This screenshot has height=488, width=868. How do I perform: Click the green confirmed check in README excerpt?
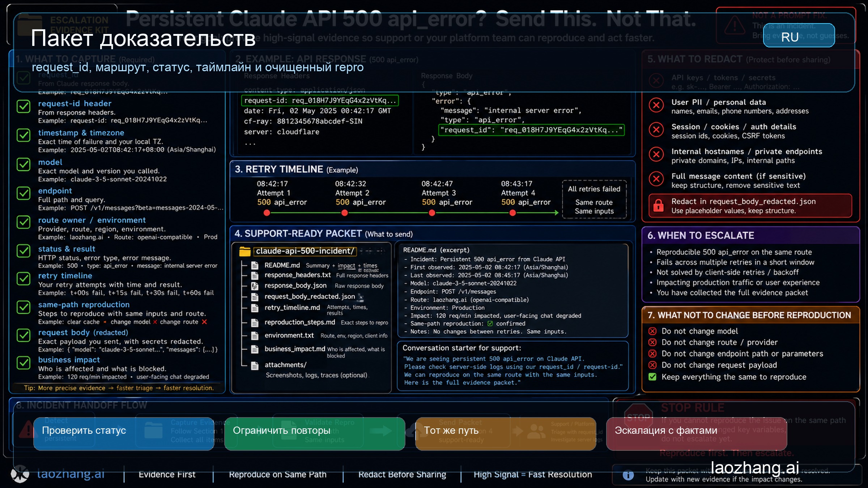[x=490, y=324]
